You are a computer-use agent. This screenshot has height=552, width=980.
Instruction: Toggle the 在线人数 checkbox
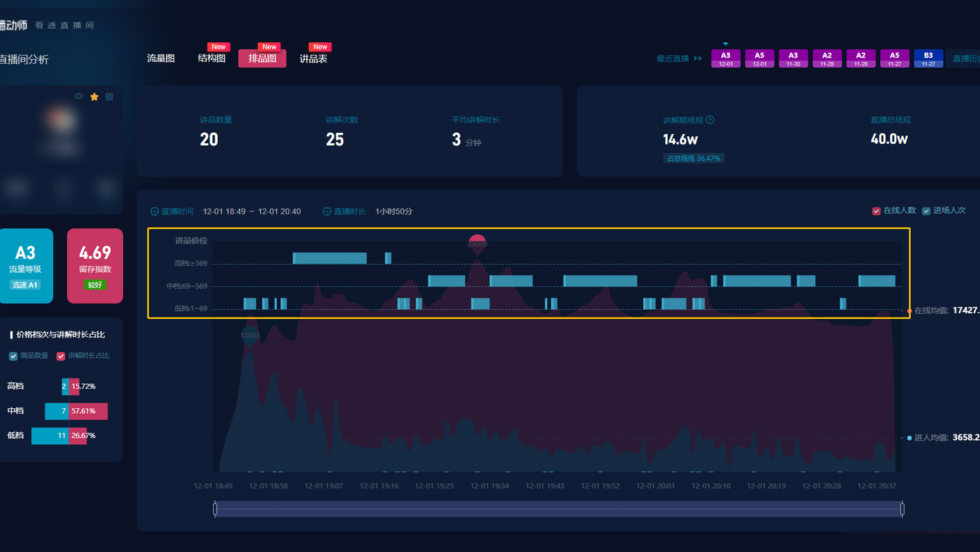pos(876,211)
